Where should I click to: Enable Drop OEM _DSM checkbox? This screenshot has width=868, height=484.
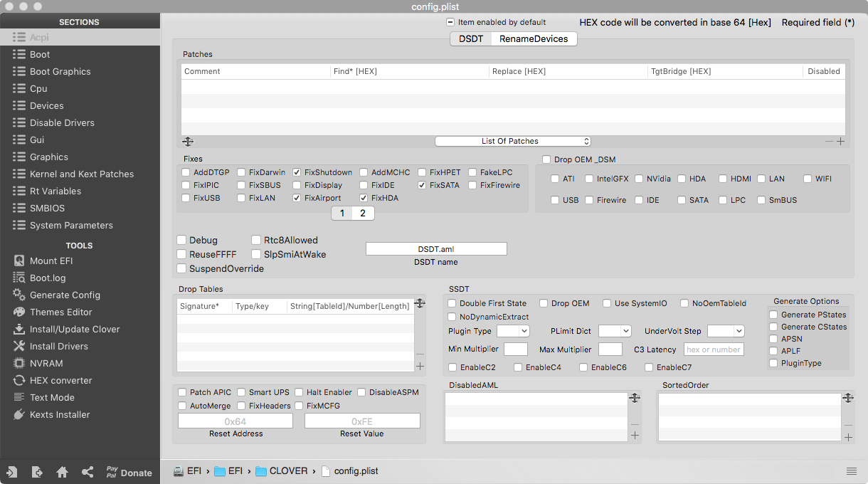[546, 159]
